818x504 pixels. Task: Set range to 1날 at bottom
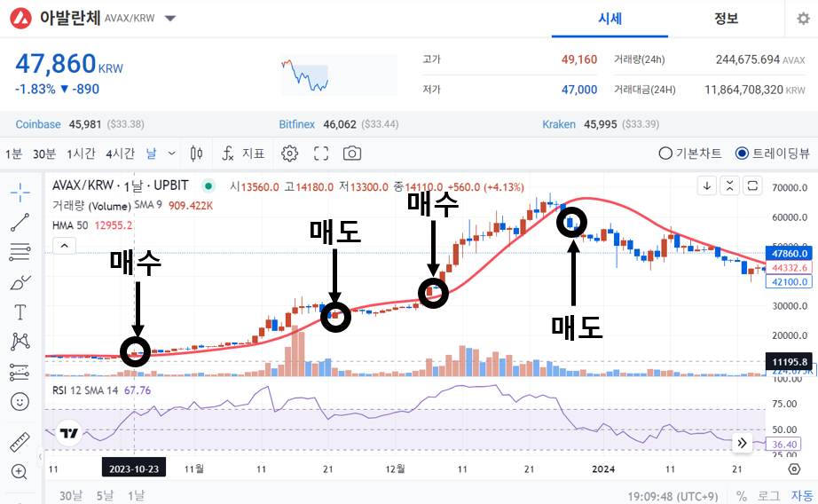point(136,496)
